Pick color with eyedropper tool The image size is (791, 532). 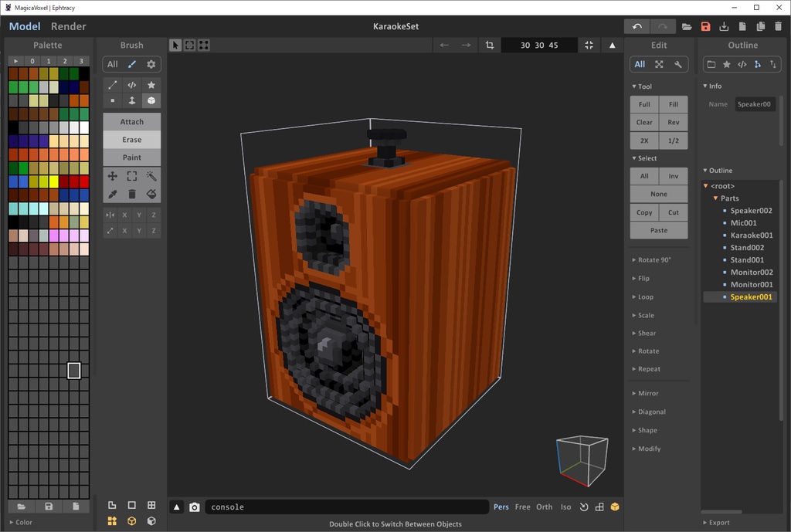(113, 194)
